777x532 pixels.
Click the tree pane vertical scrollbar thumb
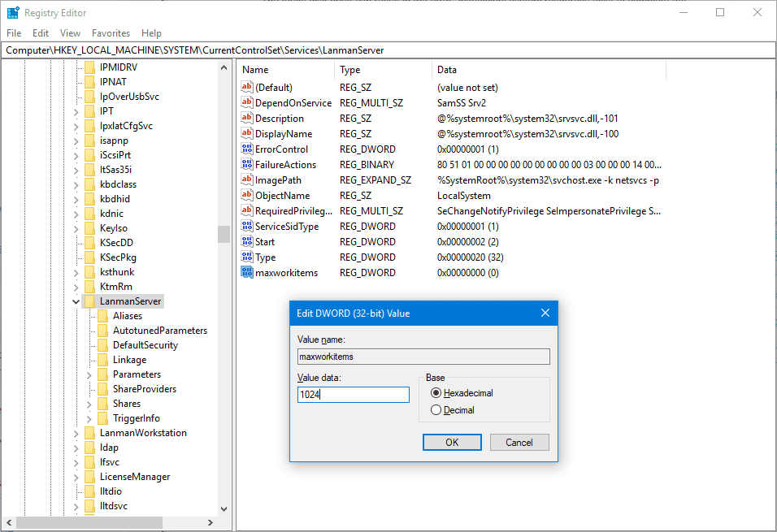pyautogui.click(x=224, y=234)
